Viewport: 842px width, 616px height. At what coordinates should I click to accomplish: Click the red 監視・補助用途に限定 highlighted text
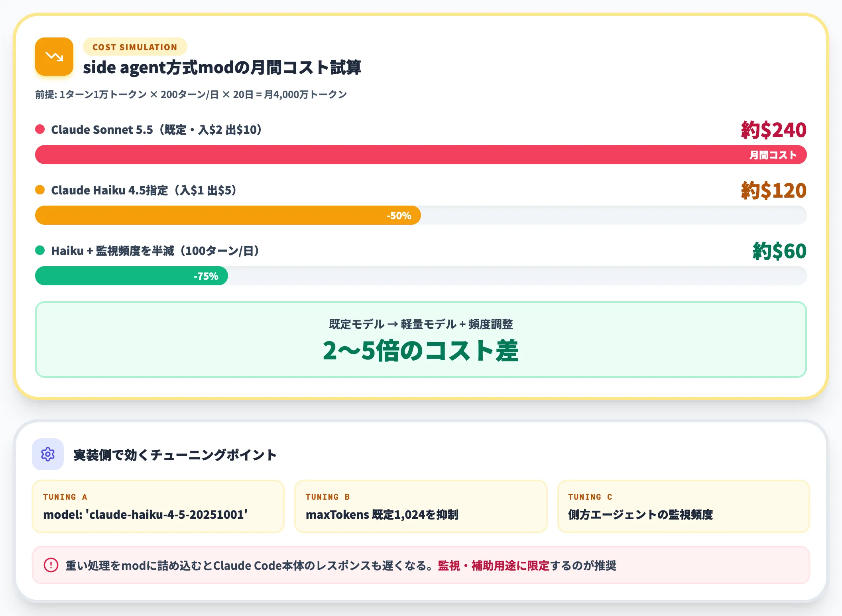494,565
